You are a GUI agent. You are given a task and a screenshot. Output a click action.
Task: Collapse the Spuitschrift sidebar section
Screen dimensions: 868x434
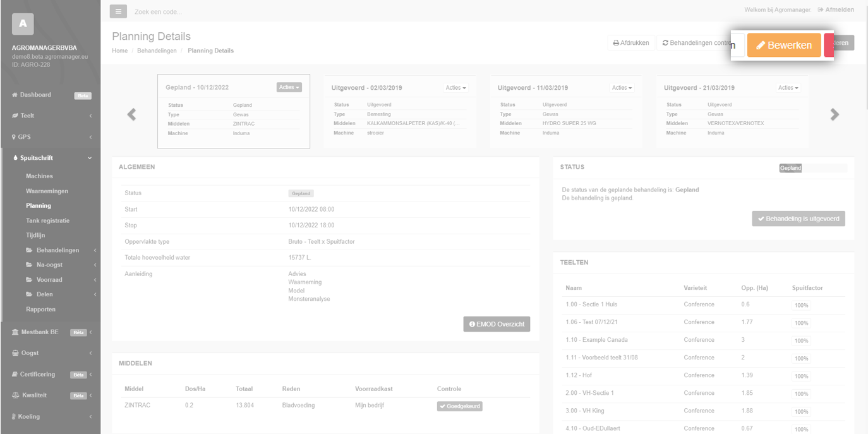click(51, 158)
